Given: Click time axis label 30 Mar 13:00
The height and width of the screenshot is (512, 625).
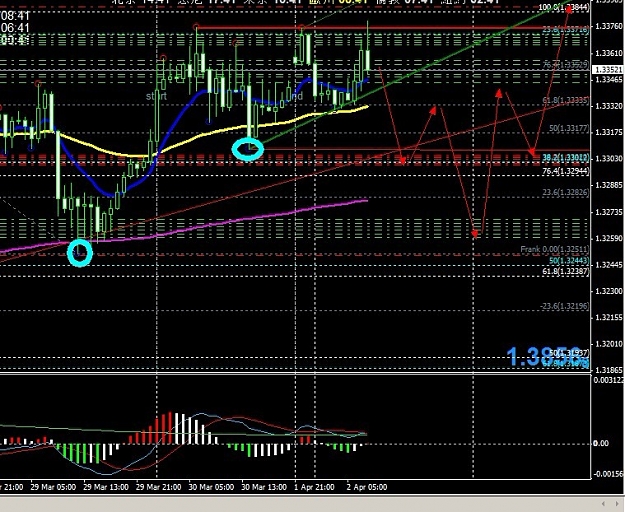Looking at the screenshot, I should pyautogui.click(x=264, y=487).
